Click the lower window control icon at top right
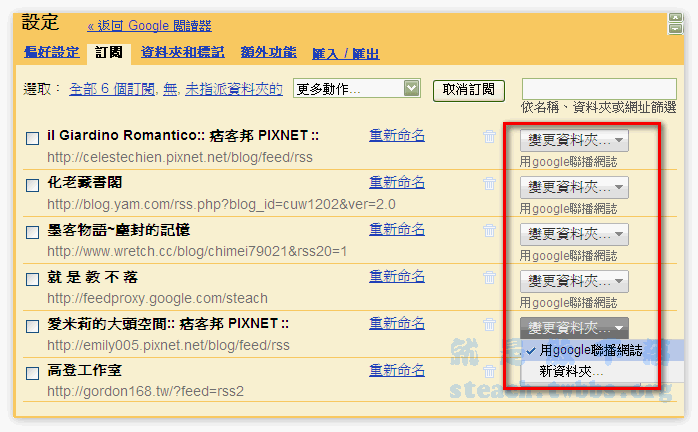Image resolution: width=698 pixels, height=432 pixels. 675,29
